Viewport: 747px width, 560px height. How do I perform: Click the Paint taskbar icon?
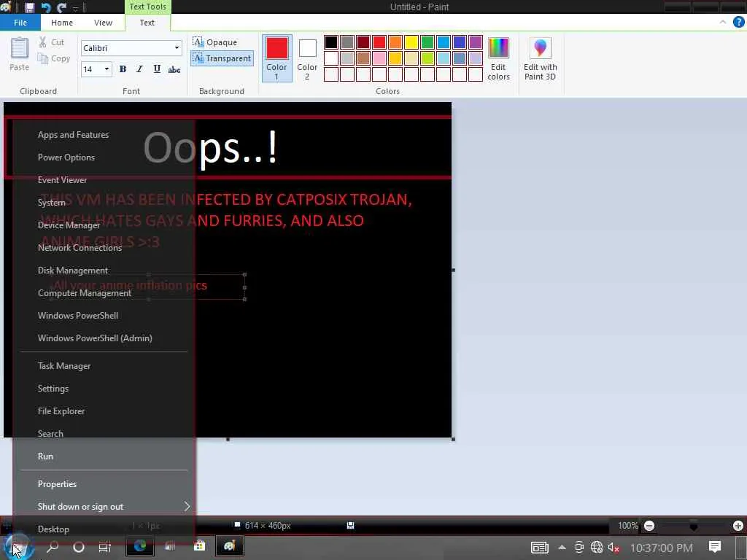(x=230, y=546)
